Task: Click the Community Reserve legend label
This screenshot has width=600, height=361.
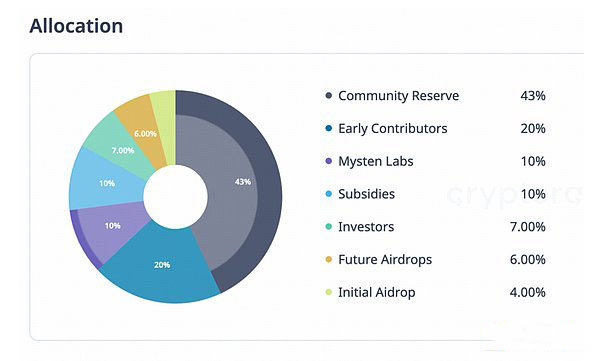Action: coord(398,96)
